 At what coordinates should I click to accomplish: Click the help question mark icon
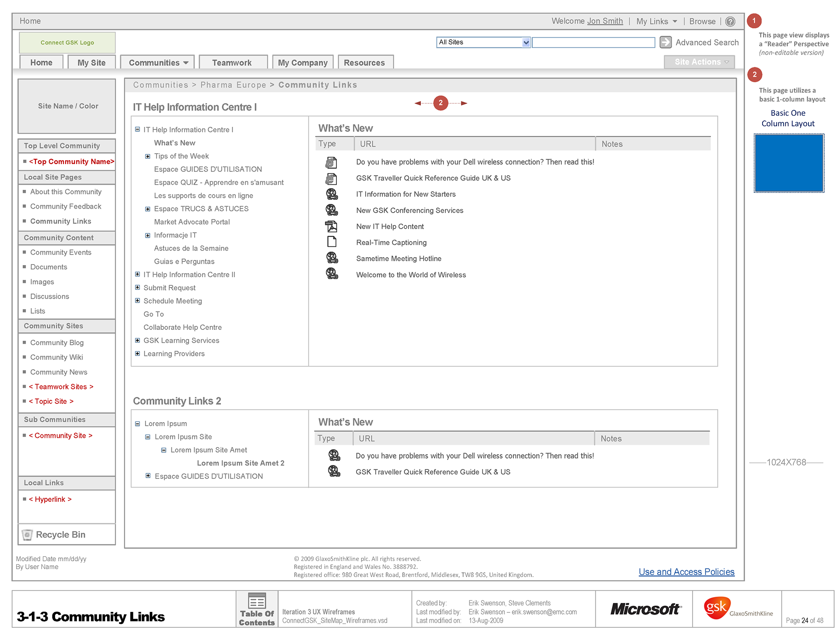[730, 21]
